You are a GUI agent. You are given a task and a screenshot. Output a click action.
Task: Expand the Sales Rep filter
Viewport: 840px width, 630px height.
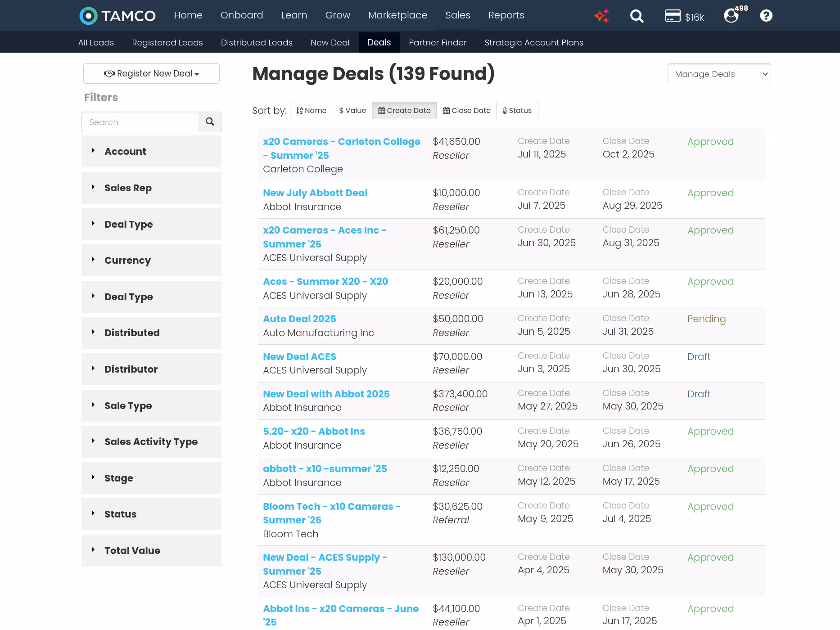(x=151, y=188)
